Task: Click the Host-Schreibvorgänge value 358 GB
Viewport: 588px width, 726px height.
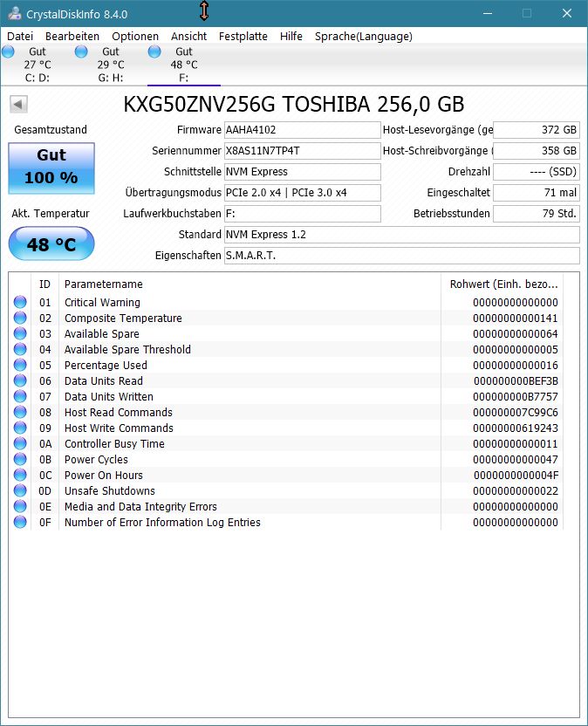Action: tap(537, 150)
